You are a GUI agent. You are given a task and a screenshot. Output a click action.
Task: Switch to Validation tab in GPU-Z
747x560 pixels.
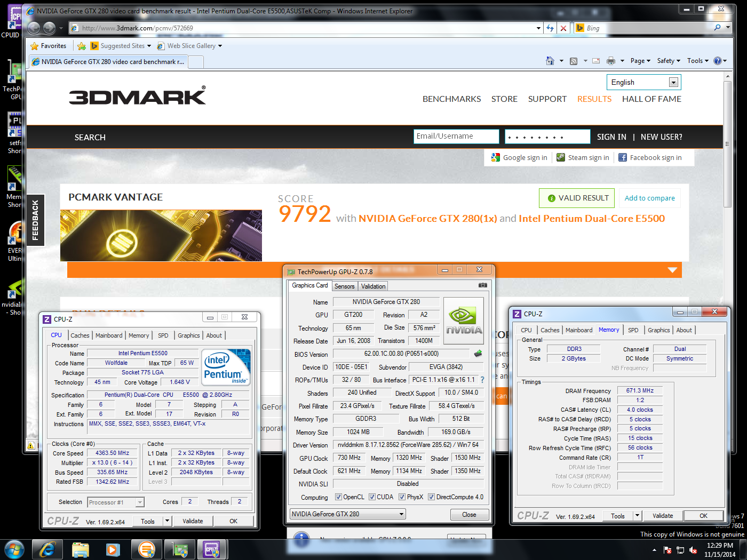[x=373, y=286]
